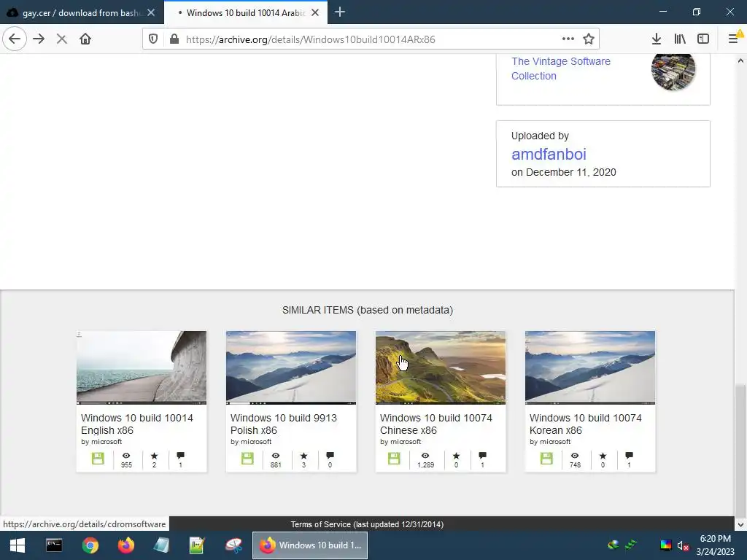Stop loading the page
This screenshot has height=560, width=747.
click(61, 39)
